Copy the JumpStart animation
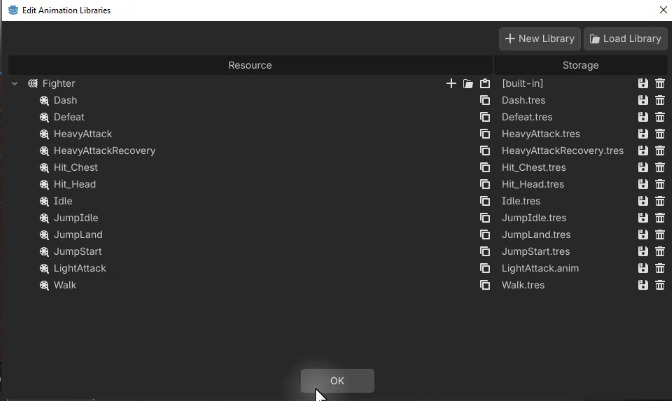The image size is (672, 401). pos(485,251)
